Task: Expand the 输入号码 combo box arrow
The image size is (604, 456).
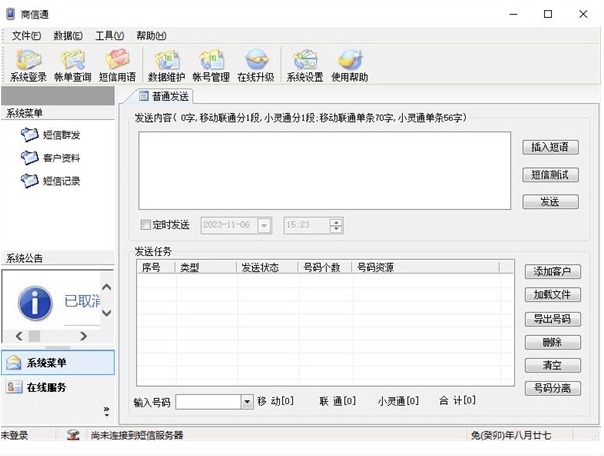Action: pos(247,402)
